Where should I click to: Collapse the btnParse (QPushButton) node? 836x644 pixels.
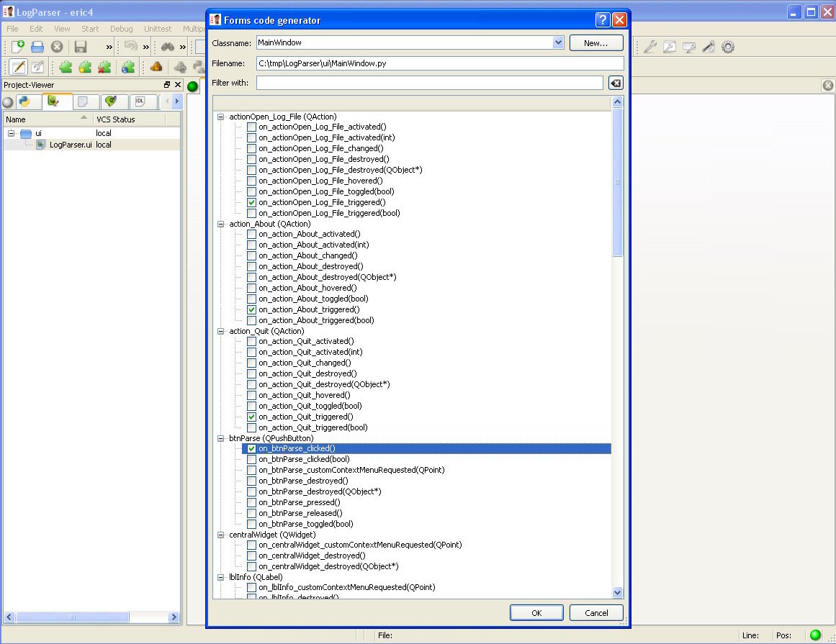221,438
